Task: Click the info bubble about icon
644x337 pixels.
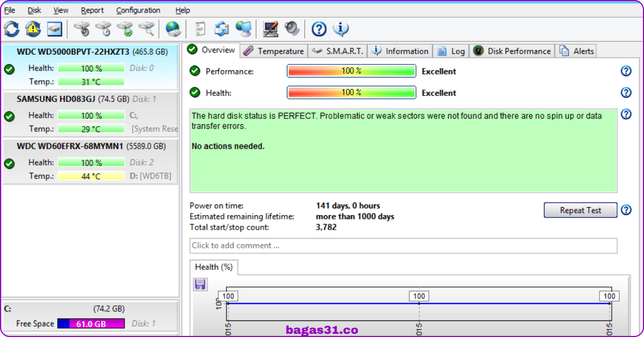Action: click(x=341, y=28)
